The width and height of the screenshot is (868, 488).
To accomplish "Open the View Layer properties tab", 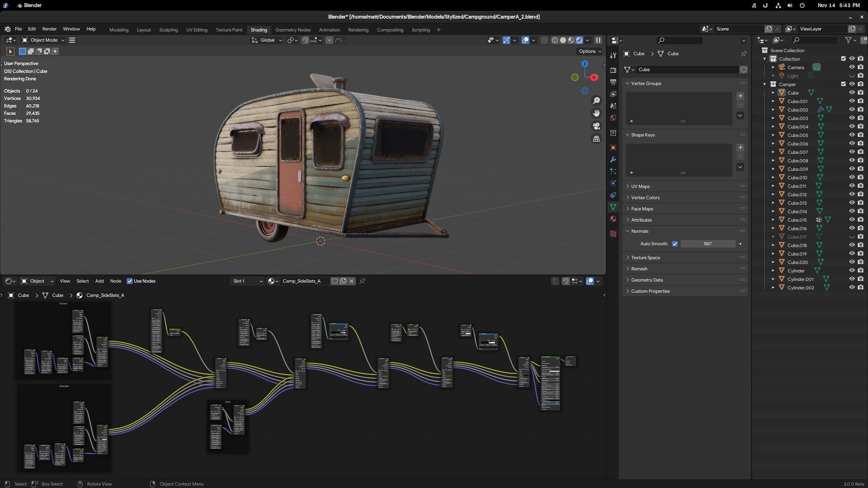I will pyautogui.click(x=613, y=94).
